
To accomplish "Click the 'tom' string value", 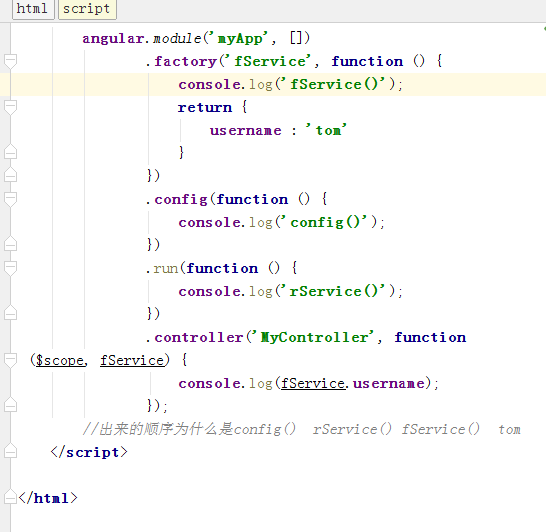I will 326,130.
